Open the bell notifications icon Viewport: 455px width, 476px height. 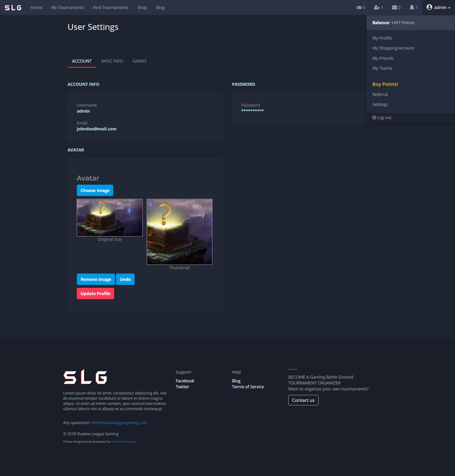413,8
